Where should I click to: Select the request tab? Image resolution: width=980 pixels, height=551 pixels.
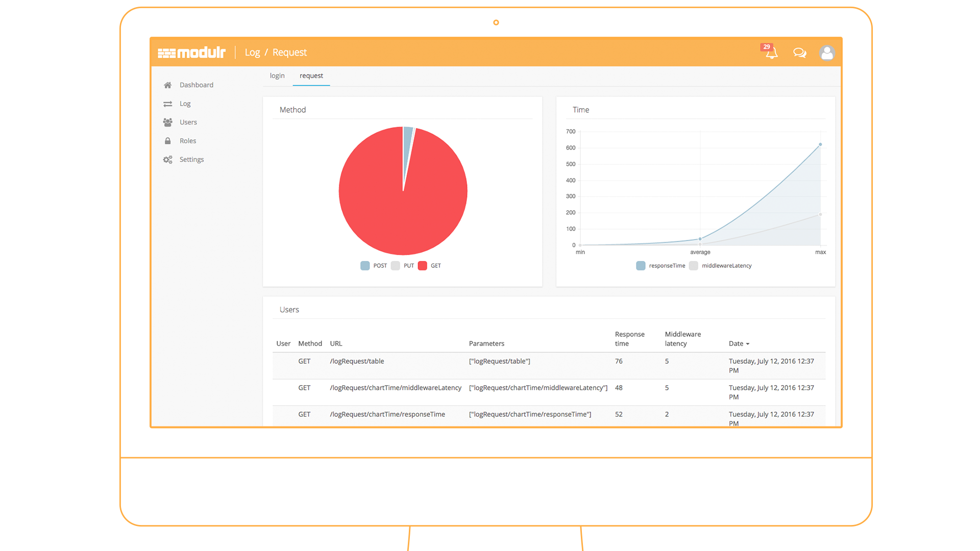pos(311,76)
